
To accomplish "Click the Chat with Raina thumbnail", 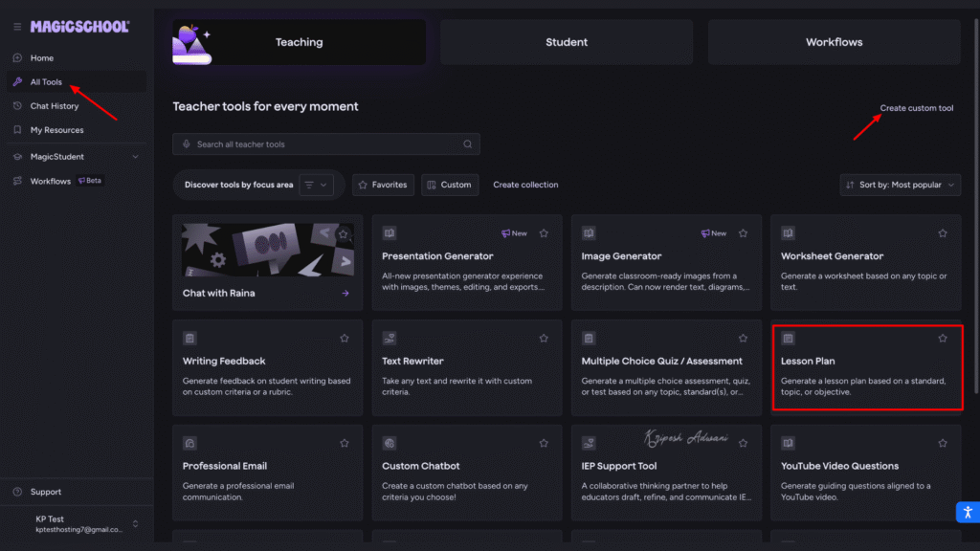I will (x=268, y=250).
